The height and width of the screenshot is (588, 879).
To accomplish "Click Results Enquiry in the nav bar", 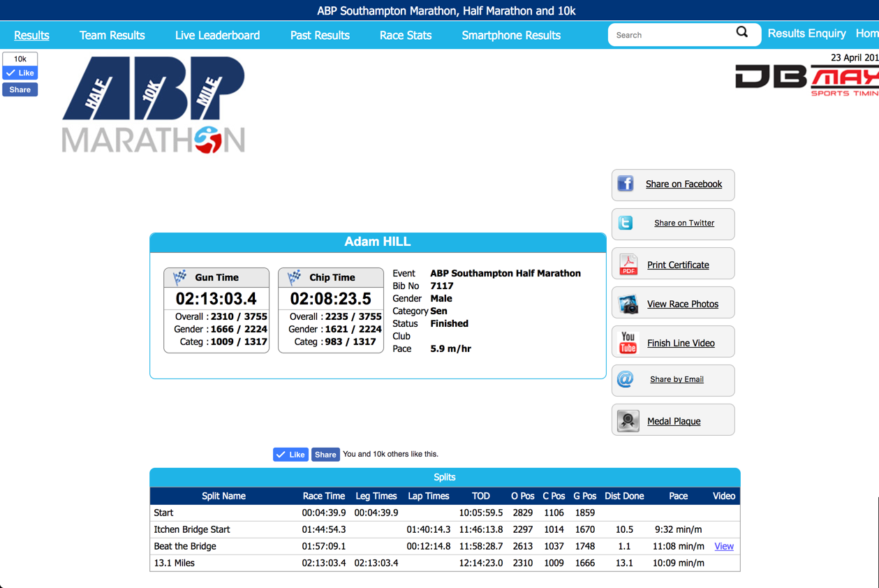I will point(806,34).
